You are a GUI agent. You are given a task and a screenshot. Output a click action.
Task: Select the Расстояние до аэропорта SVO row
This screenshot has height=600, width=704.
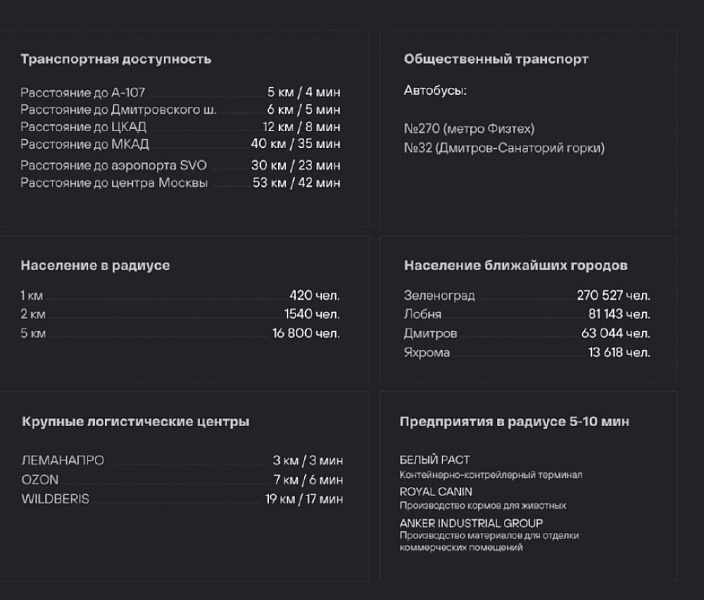(x=180, y=165)
